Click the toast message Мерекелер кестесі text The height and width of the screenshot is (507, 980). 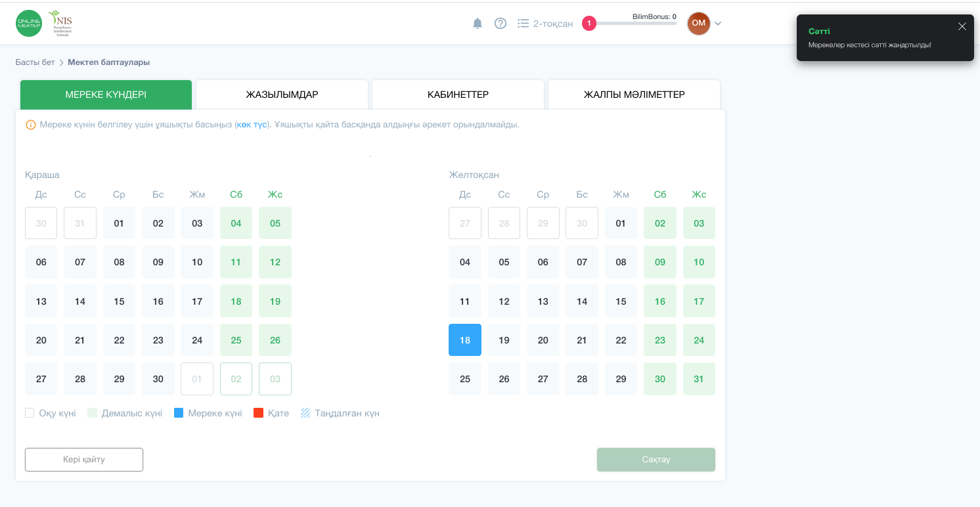pos(870,45)
